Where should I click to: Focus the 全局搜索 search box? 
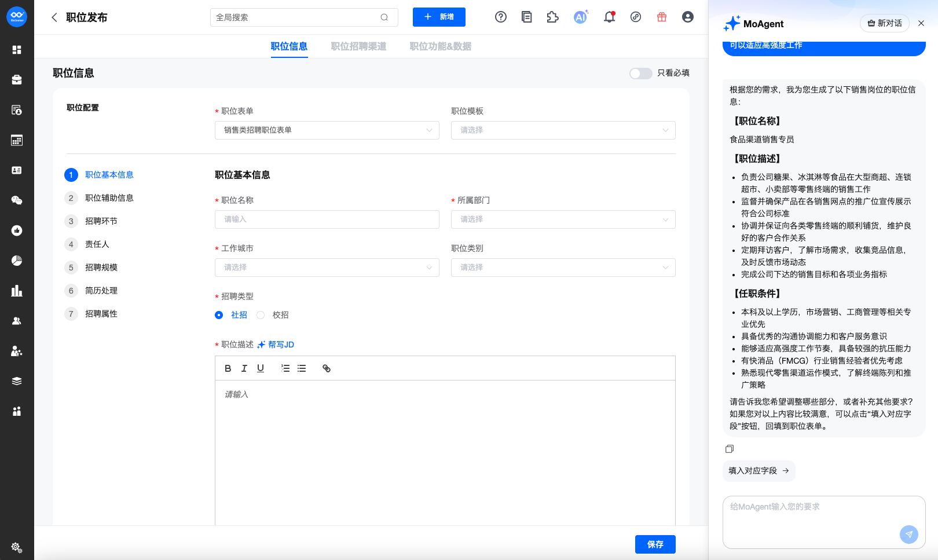click(x=304, y=17)
